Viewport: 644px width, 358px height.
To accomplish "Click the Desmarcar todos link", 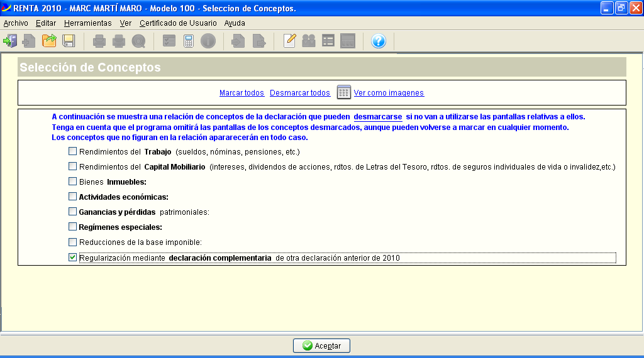I will click(300, 93).
